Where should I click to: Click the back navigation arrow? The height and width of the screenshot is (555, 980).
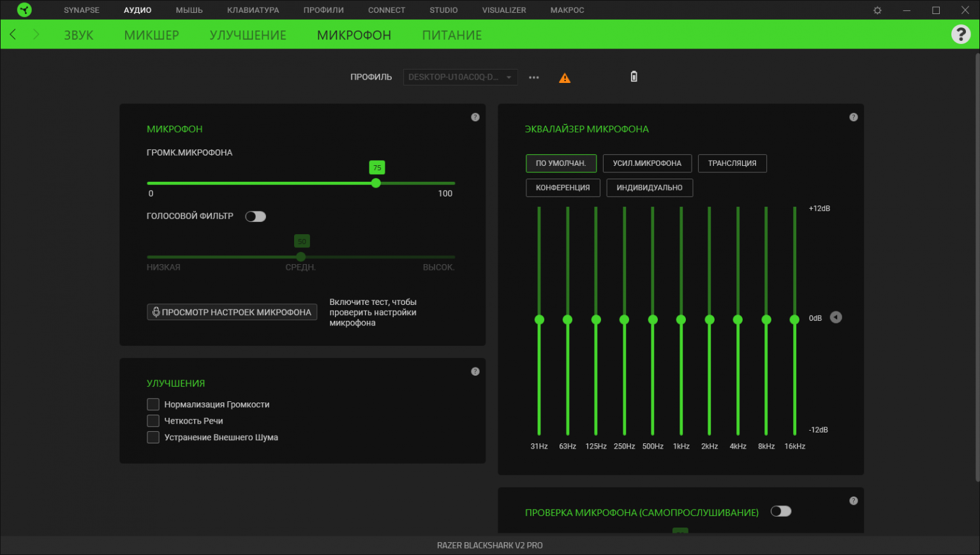coord(13,34)
